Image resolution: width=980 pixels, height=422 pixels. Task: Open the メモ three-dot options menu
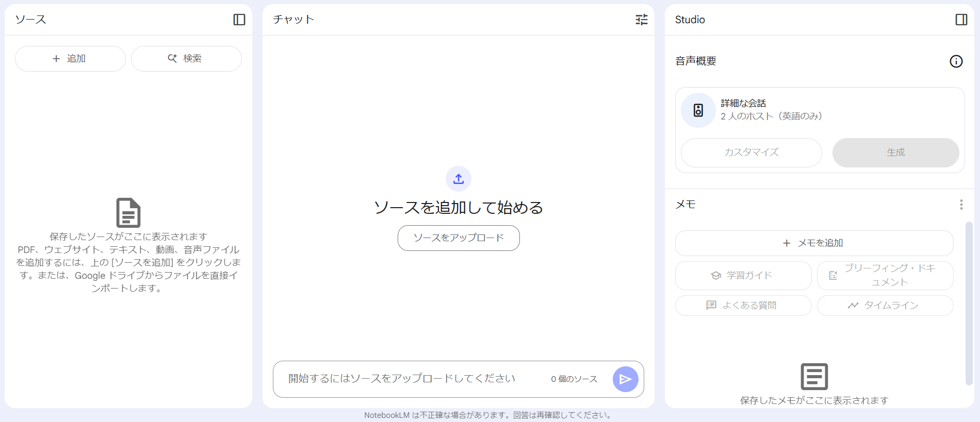point(961,205)
